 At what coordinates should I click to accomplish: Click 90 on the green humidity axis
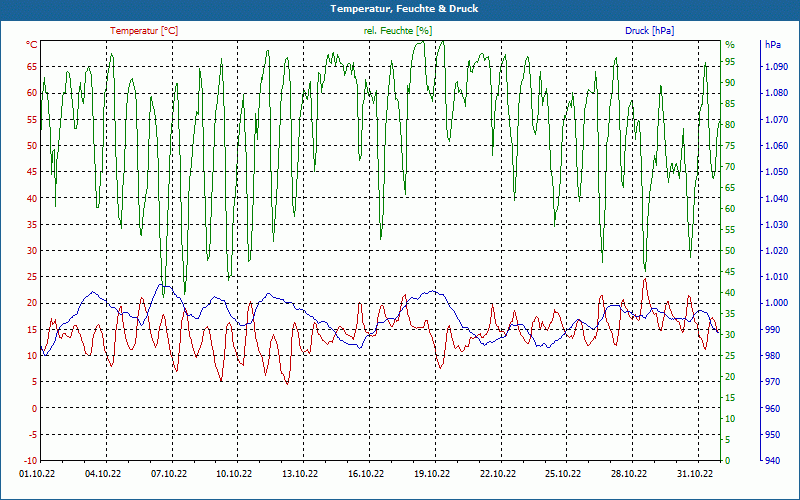(x=730, y=83)
